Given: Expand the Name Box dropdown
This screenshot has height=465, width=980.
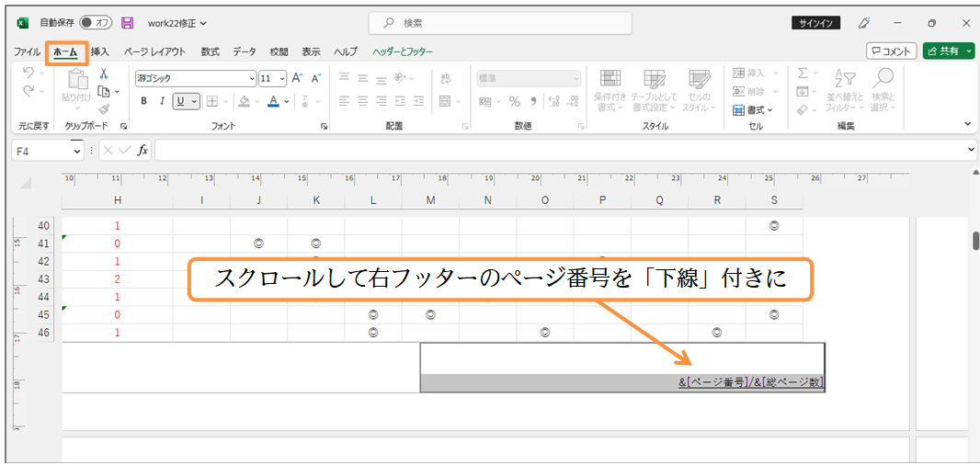Looking at the screenshot, I should click(x=77, y=150).
